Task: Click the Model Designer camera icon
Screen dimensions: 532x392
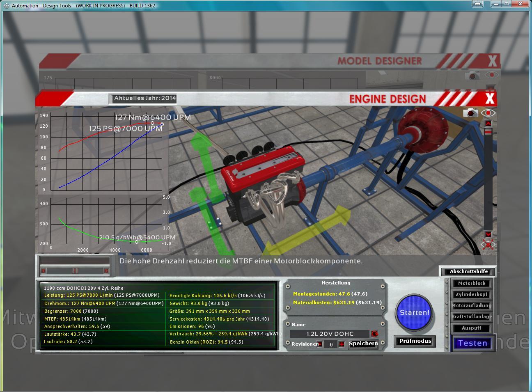Action: (472, 76)
